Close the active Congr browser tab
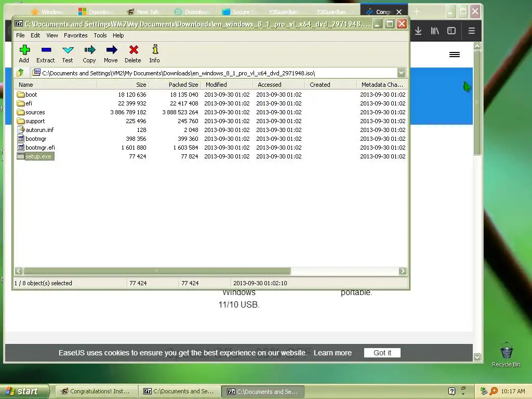 [x=399, y=12]
